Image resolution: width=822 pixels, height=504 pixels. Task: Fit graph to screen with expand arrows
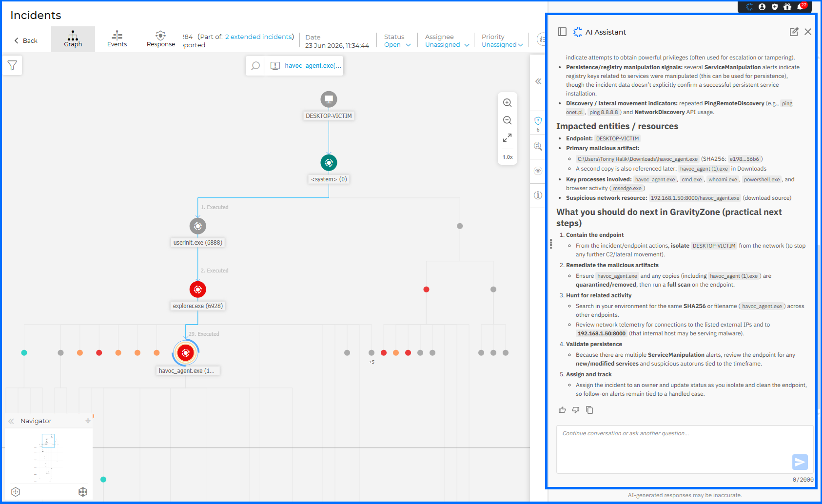tap(507, 138)
